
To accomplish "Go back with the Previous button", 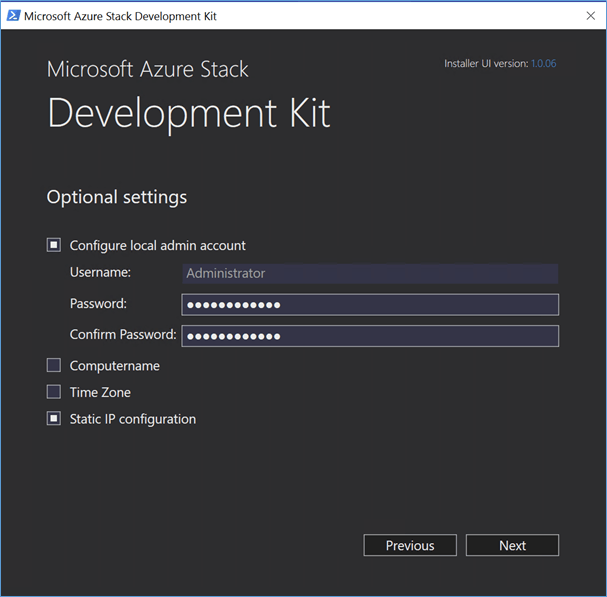I will (x=410, y=545).
